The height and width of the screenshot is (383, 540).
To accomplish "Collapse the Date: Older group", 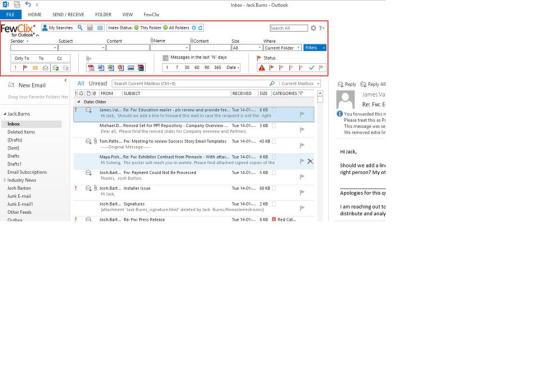I will [x=79, y=102].
